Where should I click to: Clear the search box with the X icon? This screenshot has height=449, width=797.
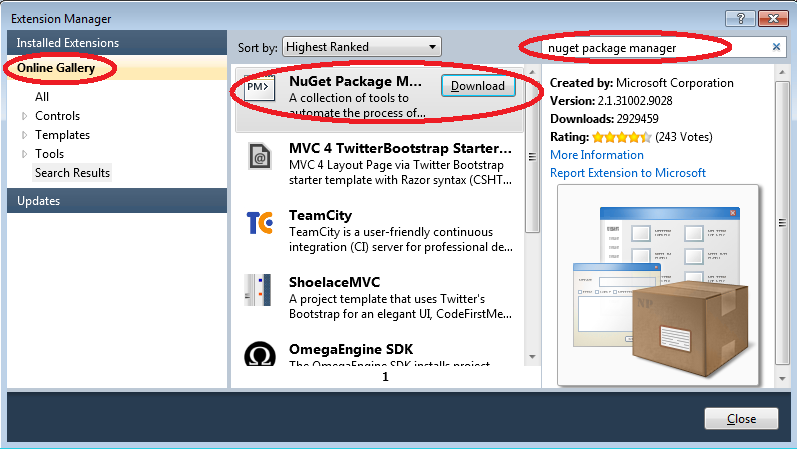click(776, 47)
